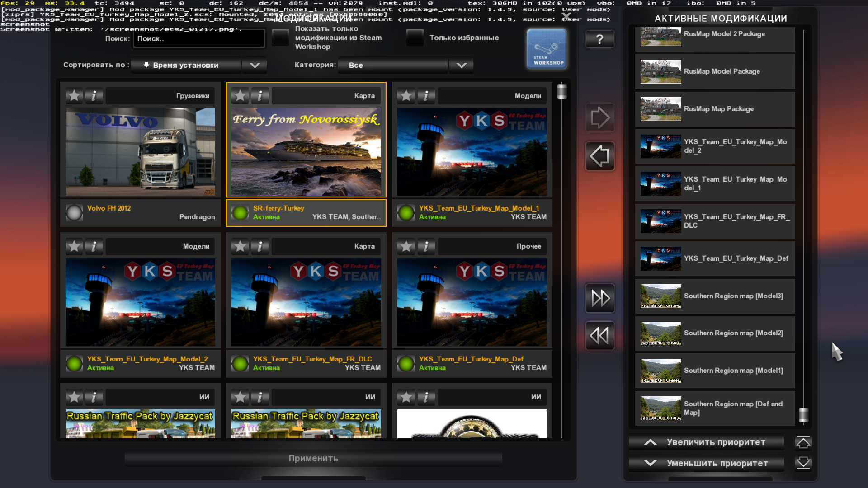Image resolution: width=868 pixels, height=488 pixels.
Task: Select Southern Region map [Def and Map] entry
Action: point(715,408)
